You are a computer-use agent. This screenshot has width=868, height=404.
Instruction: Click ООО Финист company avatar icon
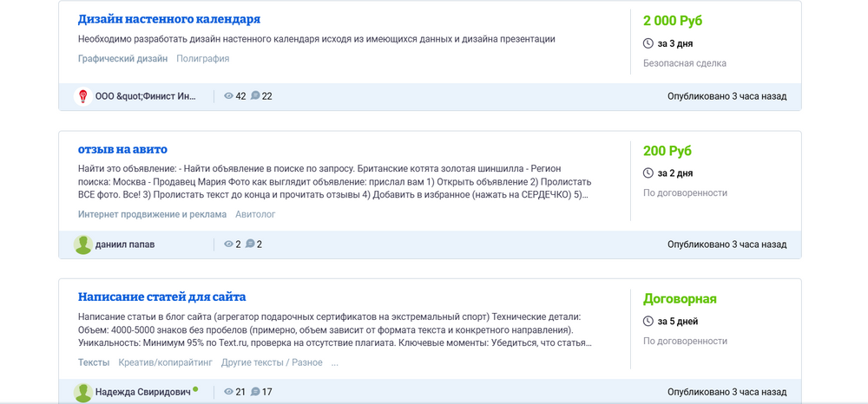(x=83, y=96)
